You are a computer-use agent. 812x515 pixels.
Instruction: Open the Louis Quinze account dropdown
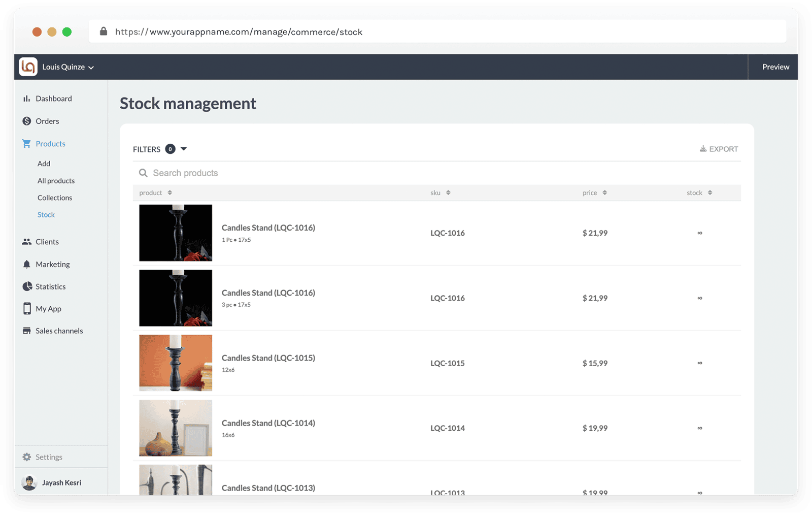point(66,67)
